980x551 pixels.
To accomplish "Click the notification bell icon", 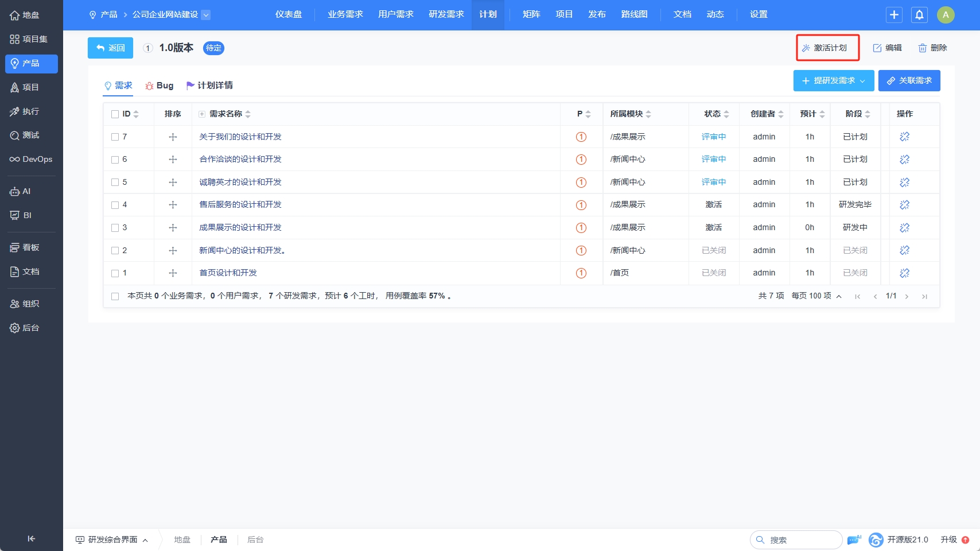I will point(919,15).
